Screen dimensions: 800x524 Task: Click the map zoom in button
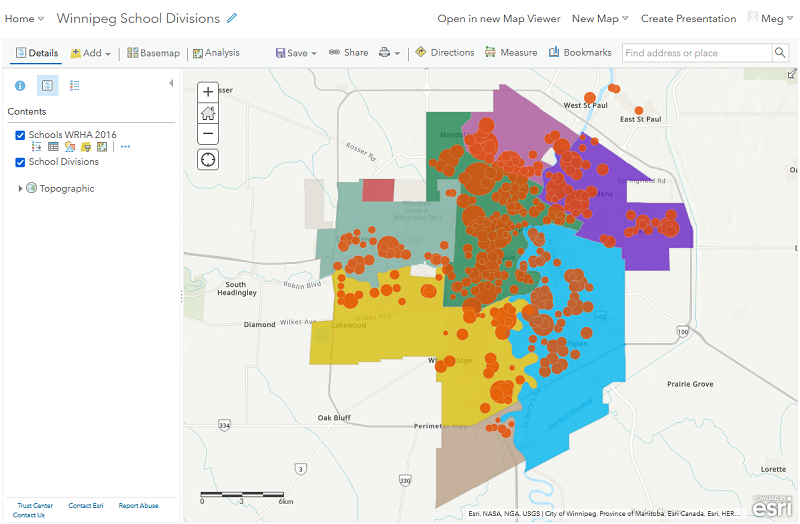pos(208,91)
